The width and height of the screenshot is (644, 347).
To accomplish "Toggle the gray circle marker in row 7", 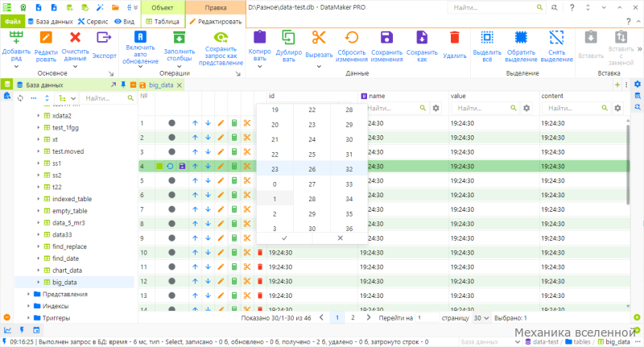I will 171,209.
